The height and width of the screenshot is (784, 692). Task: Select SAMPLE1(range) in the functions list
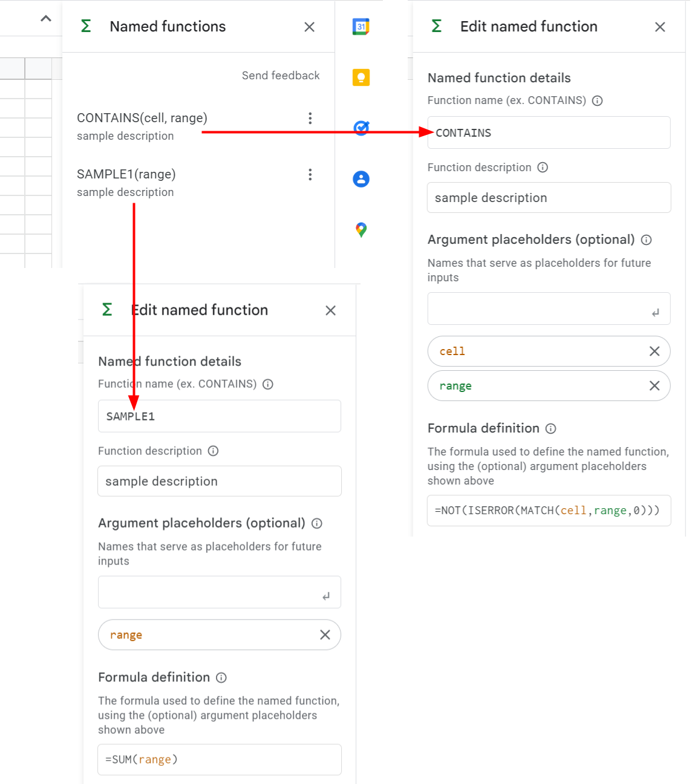click(126, 174)
